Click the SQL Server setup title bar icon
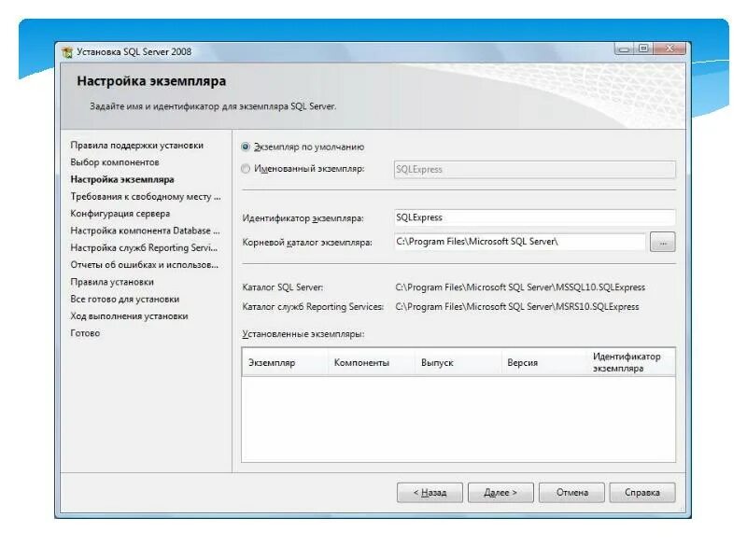The image size is (747, 560). coord(67,52)
